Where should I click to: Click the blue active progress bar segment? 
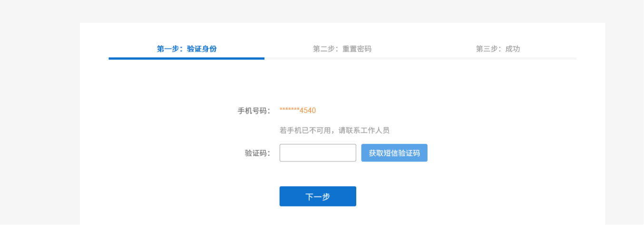pyautogui.click(x=186, y=58)
